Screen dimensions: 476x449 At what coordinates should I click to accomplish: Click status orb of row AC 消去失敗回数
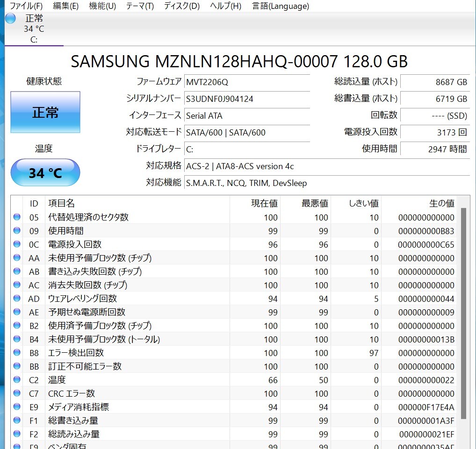17,285
